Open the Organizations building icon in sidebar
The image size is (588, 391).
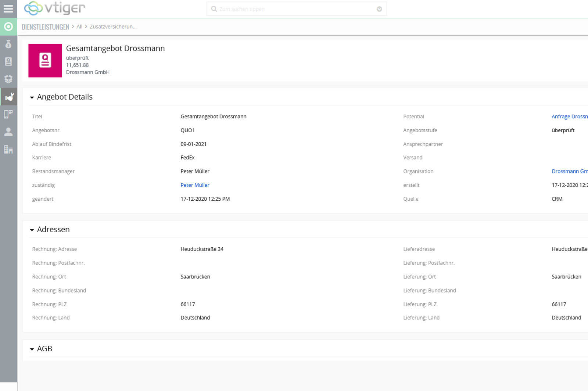8,149
